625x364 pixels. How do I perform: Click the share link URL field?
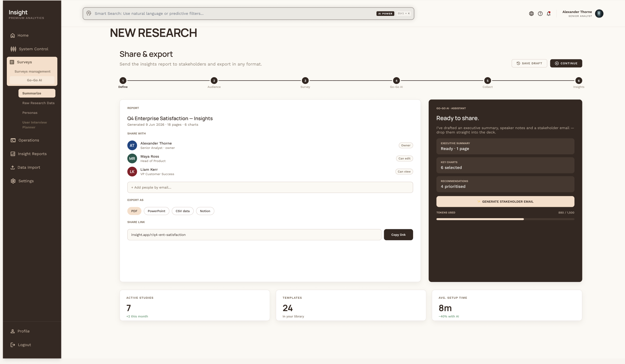(254, 235)
